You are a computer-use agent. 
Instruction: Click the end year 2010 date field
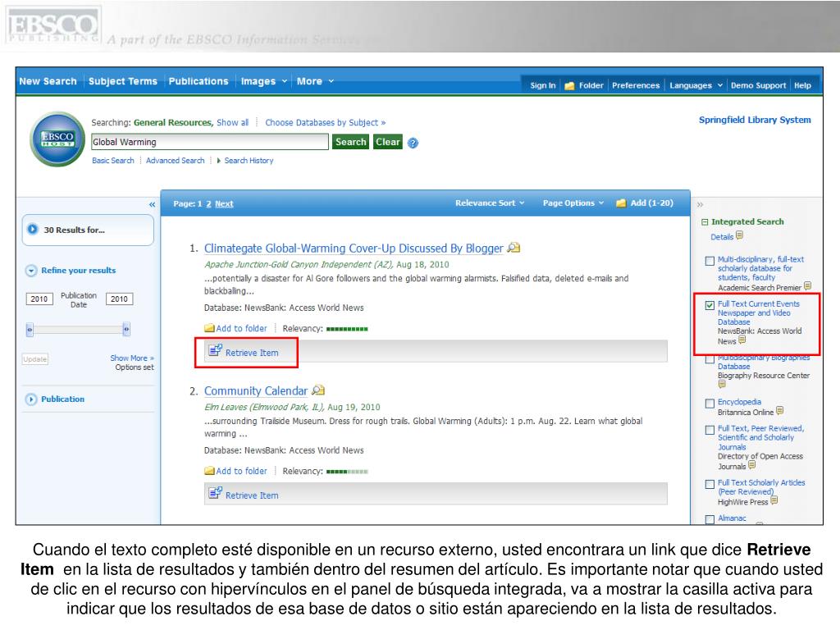119,299
